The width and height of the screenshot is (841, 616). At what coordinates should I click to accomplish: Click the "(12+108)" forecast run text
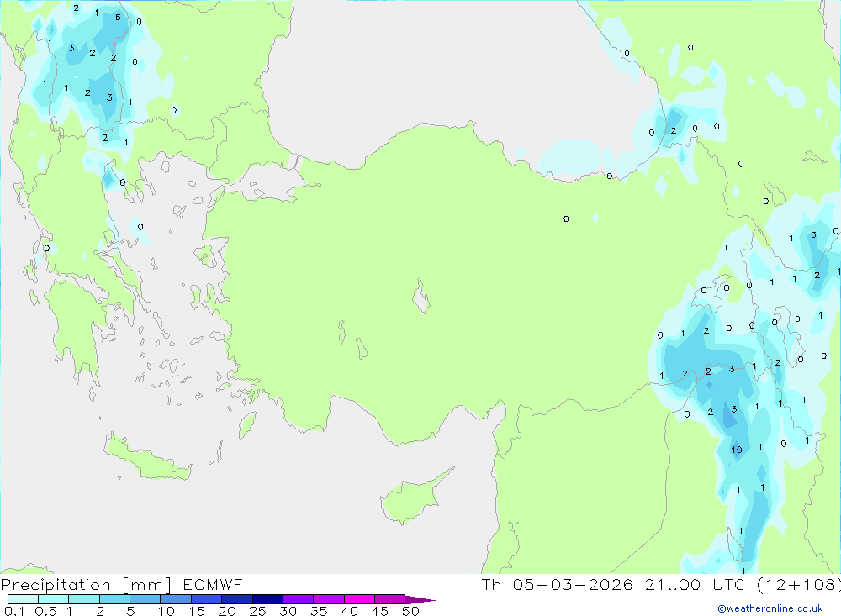[799, 584]
